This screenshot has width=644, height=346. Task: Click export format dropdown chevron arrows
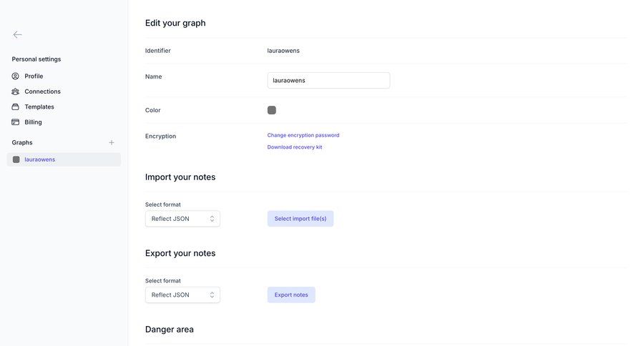(x=212, y=295)
